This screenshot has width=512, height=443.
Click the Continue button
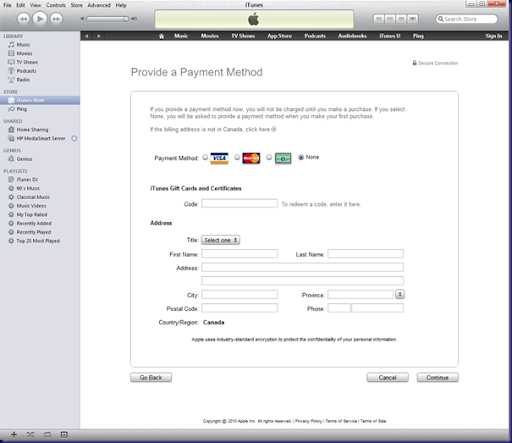[437, 377]
